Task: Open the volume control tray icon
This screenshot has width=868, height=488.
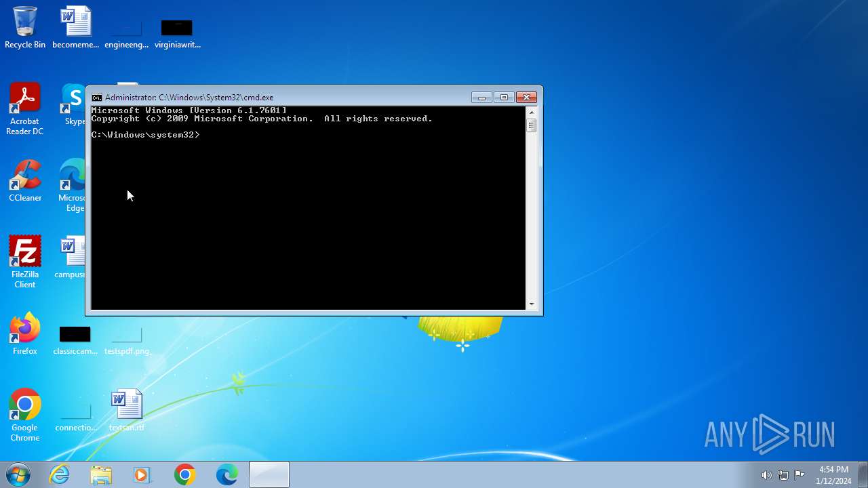Action: 766,475
